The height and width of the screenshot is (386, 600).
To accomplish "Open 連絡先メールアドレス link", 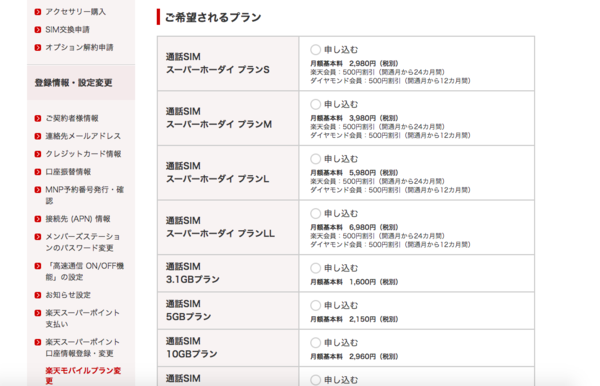I will [83, 136].
